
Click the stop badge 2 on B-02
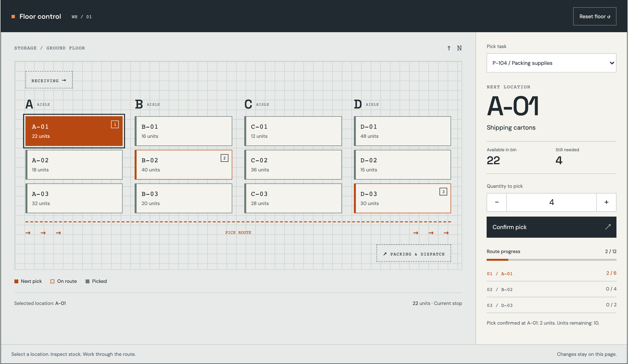coord(224,158)
